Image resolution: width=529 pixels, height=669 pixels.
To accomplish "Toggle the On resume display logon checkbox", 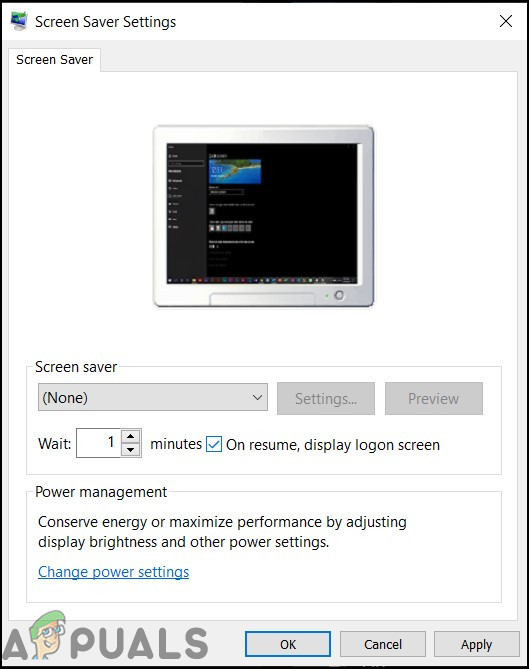I will click(x=214, y=444).
